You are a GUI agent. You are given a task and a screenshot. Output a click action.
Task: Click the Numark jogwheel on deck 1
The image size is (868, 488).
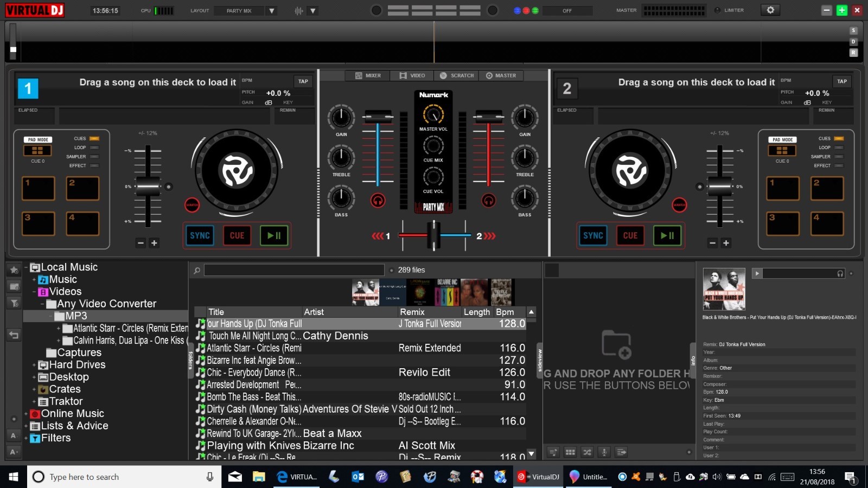coord(236,171)
